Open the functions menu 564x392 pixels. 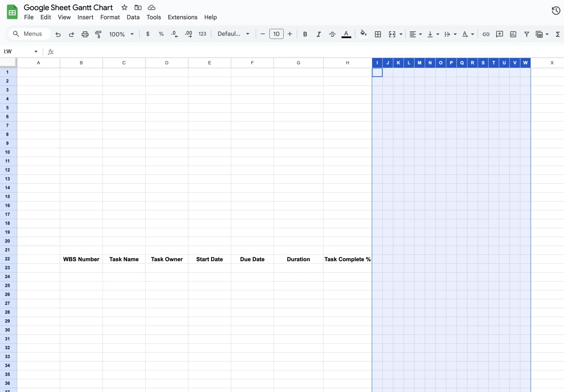(558, 34)
